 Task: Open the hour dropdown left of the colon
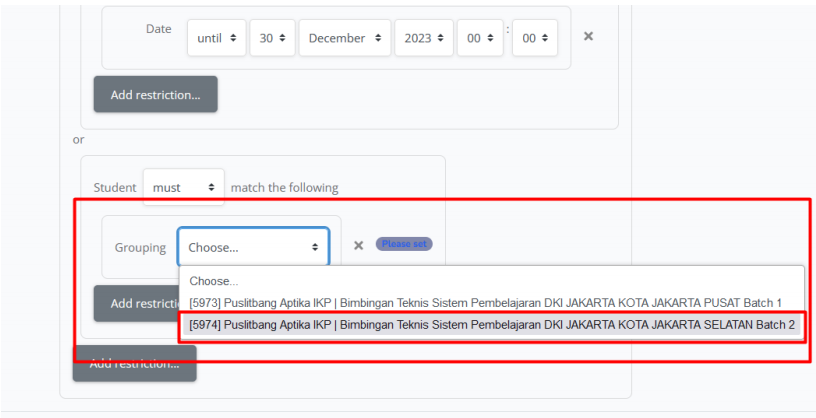(x=480, y=38)
